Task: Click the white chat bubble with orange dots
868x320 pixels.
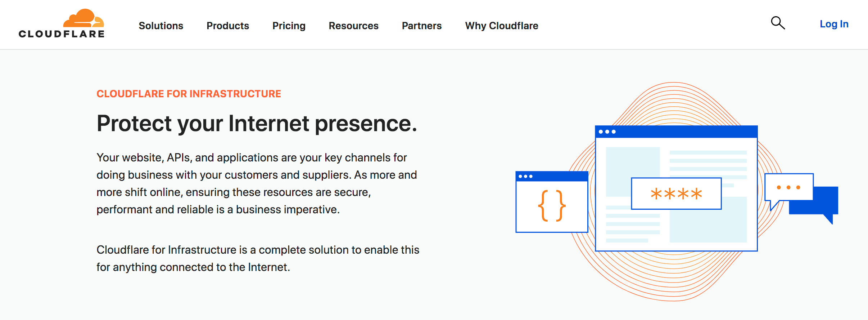Action: (x=788, y=187)
